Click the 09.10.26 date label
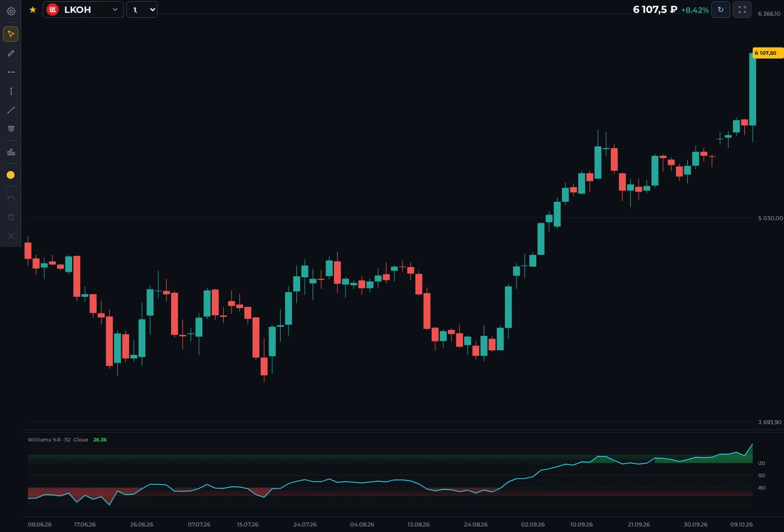 point(742,524)
